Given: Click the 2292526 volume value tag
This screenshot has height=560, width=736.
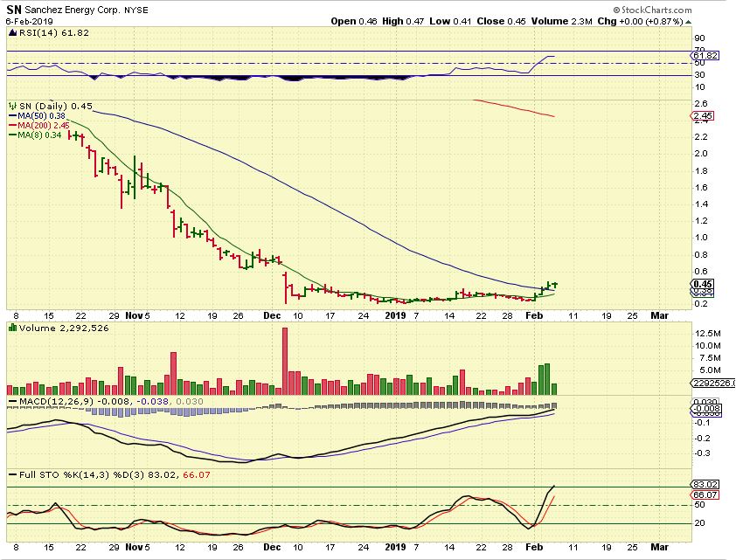Looking at the screenshot, I should [x=712, y=383].
